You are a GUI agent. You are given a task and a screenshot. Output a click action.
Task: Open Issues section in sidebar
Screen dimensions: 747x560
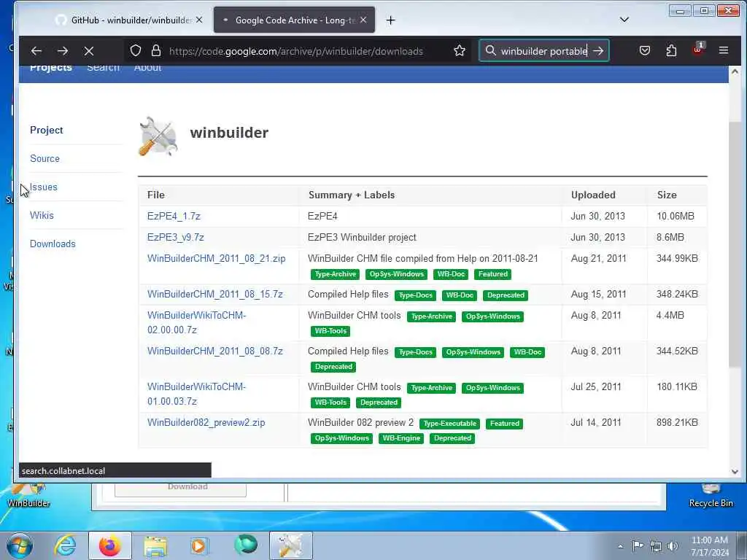pyautogui.click(x=43, y=187)
